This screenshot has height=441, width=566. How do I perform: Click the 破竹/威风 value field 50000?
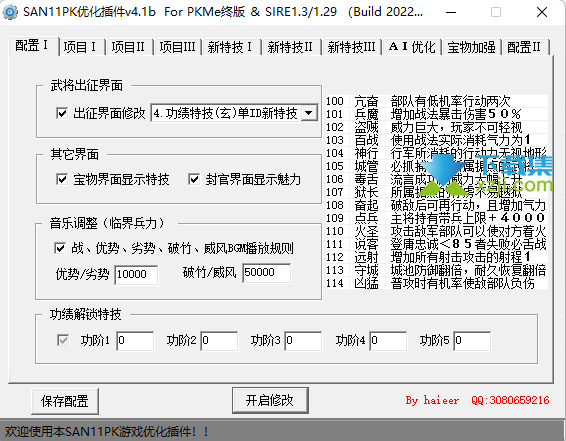266,273
